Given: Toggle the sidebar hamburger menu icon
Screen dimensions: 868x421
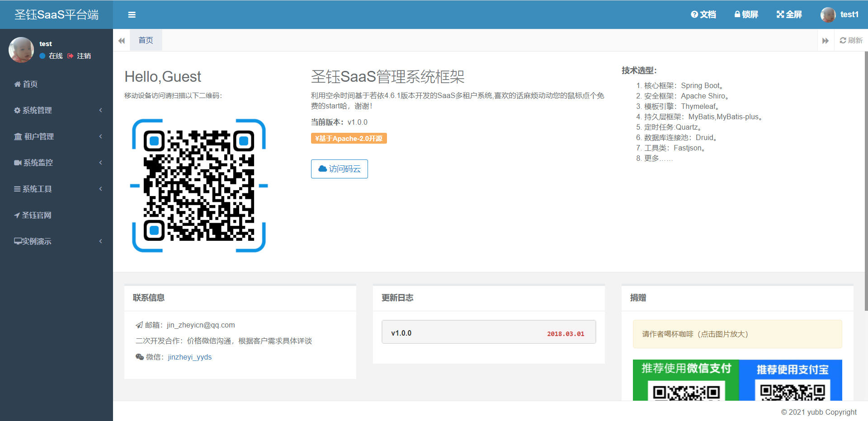Looking at the screenshot, I should [132, 15].
